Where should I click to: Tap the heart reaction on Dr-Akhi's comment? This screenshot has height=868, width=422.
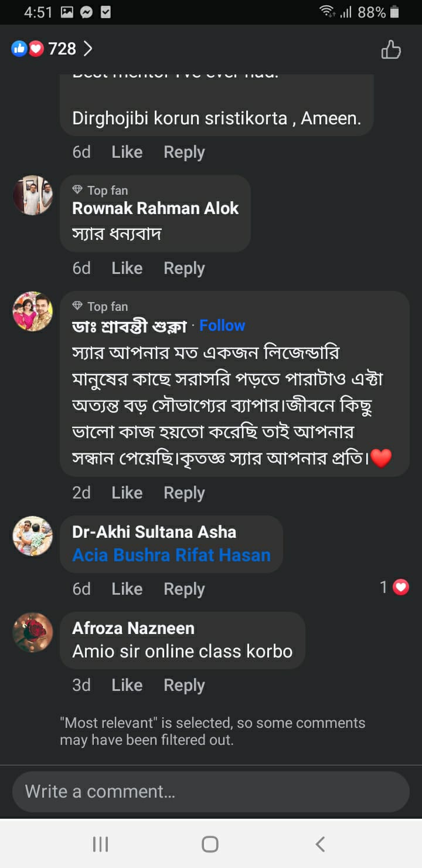click(400, 587)
